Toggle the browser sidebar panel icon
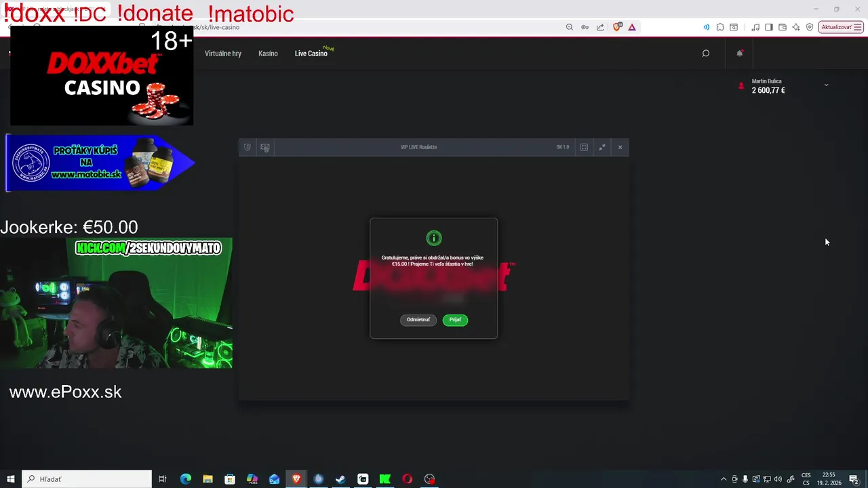The height and width of the screenshot is (488, 868). coord(769,27)
